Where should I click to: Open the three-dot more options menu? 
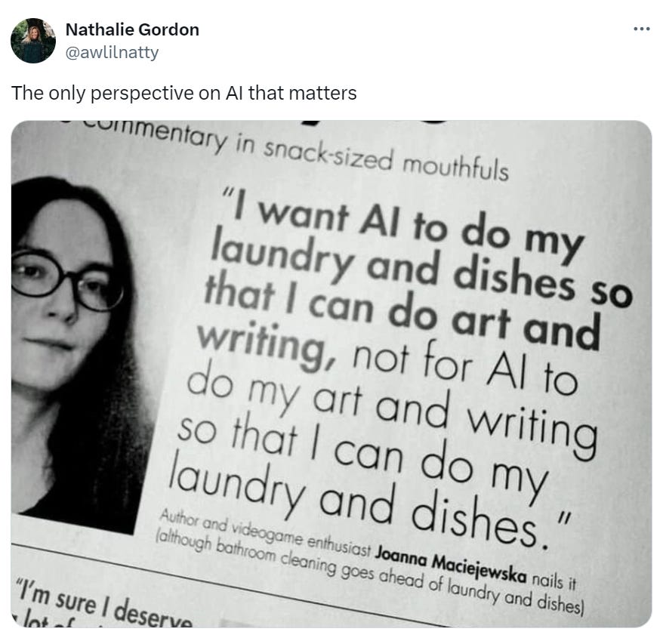[641, 29]
